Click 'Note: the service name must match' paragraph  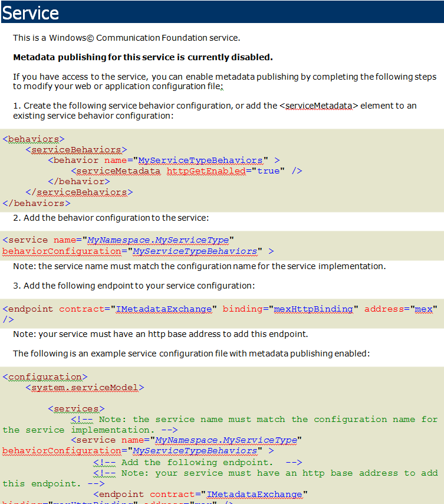[x=199, y=267]
